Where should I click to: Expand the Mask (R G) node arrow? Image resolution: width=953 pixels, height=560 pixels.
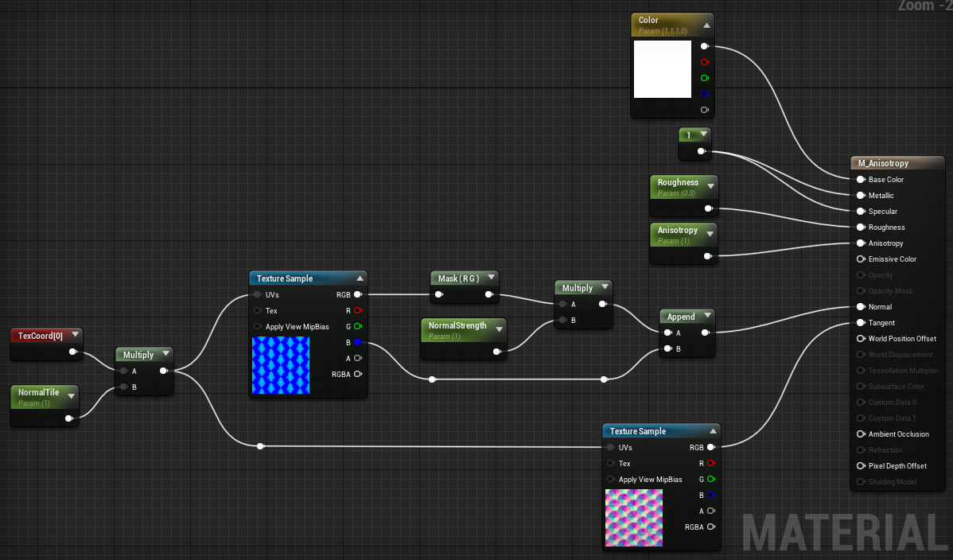click(x=491, y=278)
